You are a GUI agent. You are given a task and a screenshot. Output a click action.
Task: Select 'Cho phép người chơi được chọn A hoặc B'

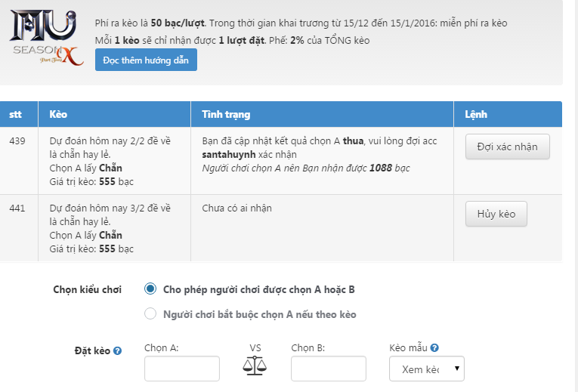click(150, 289)
